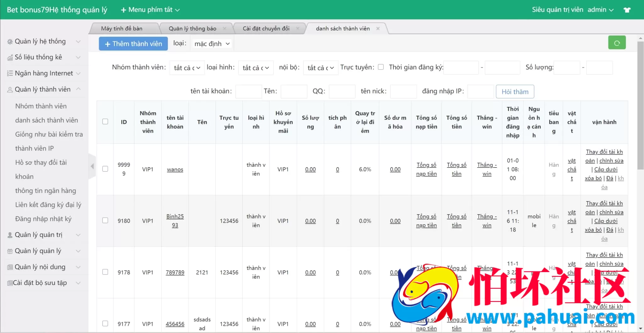This screenshot has width=644, height=333.
Task: Close the danh sách thành viên tab
Action: (378, 29)
